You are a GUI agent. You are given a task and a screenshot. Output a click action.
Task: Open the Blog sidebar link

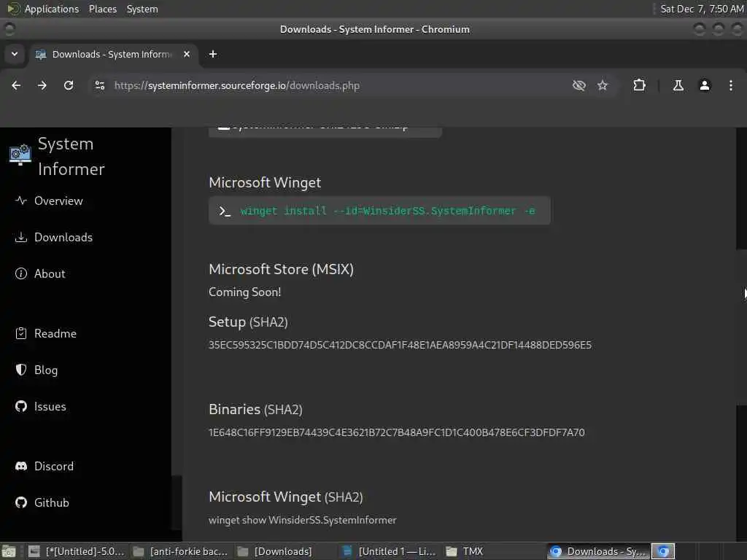coord(46,370)
